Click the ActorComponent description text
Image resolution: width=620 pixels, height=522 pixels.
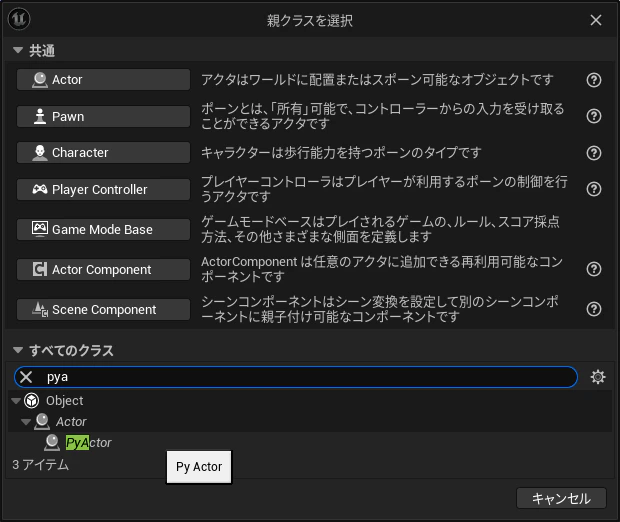tap(382, 269)
